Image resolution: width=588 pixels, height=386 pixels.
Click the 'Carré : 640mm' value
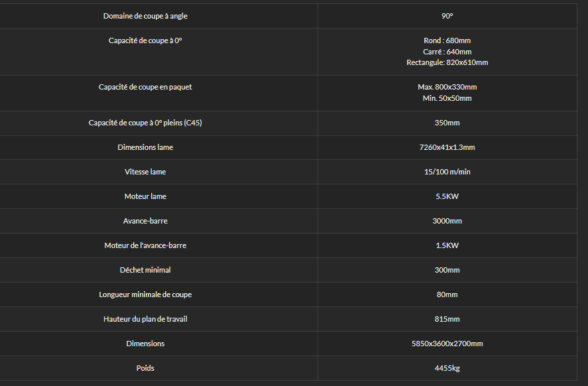447,52
